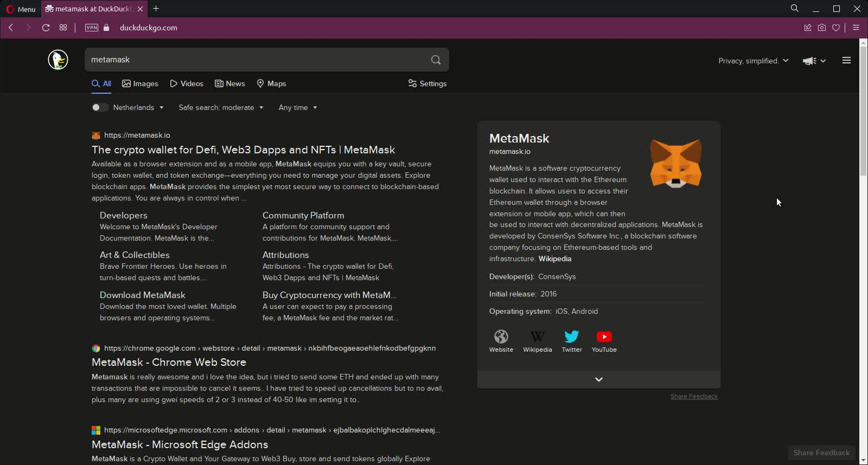
Task: Open the Attributions sitelink
Action: (285, 255)
